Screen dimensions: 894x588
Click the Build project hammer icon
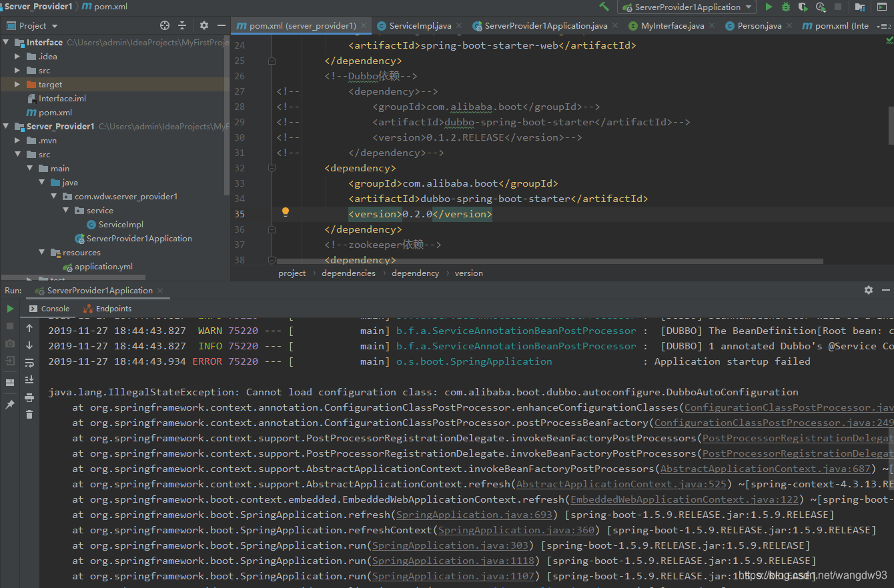[x=604, y=7]
